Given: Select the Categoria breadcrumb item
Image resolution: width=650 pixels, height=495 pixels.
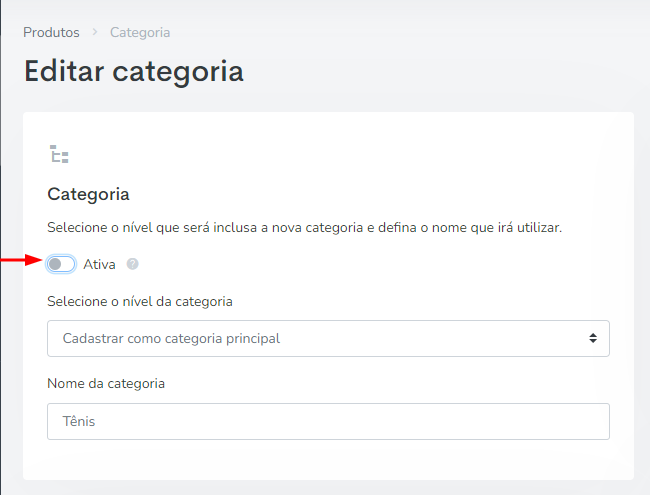Looking at the screenshot, I should tap(140, 32).
